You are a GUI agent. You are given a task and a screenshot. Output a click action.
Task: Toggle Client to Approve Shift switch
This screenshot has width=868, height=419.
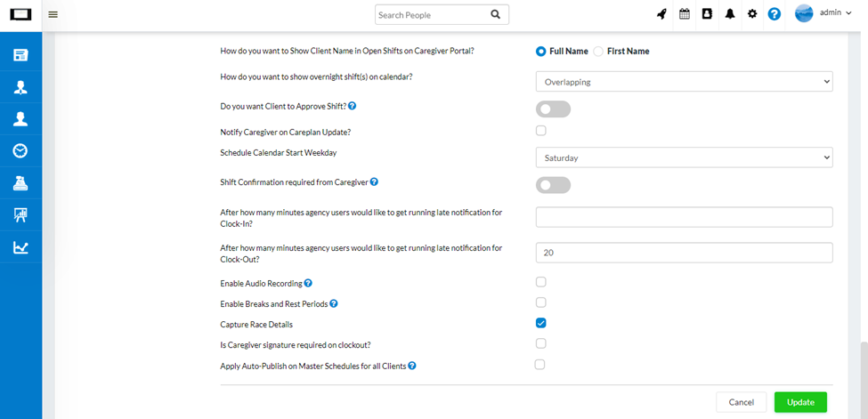[x=553, y=109]
